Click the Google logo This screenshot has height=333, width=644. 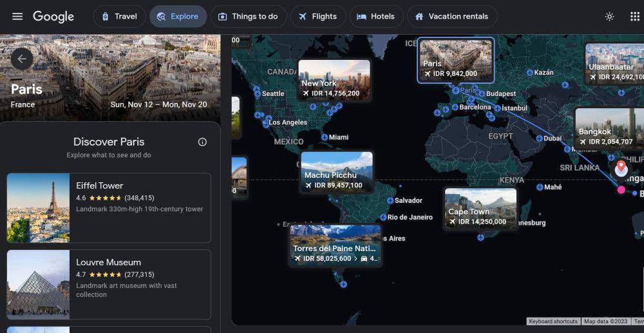[53, 17]
